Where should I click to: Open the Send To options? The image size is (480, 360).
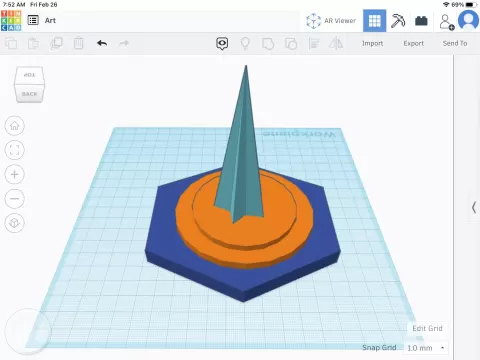(x=455, y=43)
